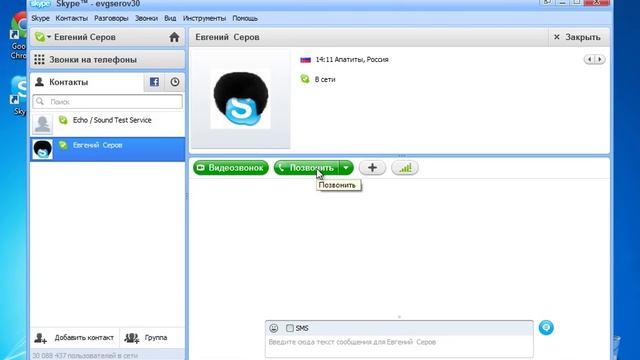Click the plus button to add people

(372, 168)
